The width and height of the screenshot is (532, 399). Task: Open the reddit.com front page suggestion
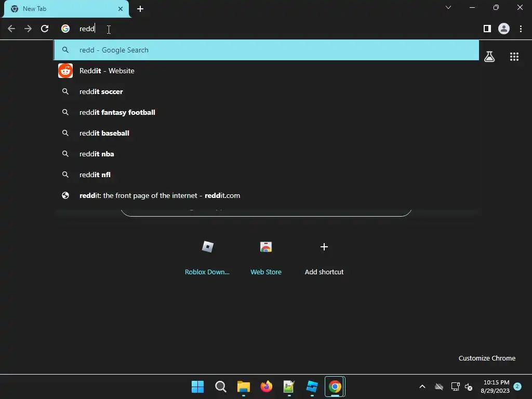coord(266,195)
